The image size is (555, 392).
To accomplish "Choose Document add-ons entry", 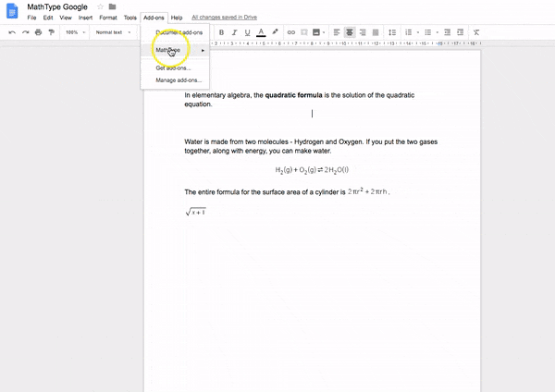I will pyautogui.click(x=175, y=32).
